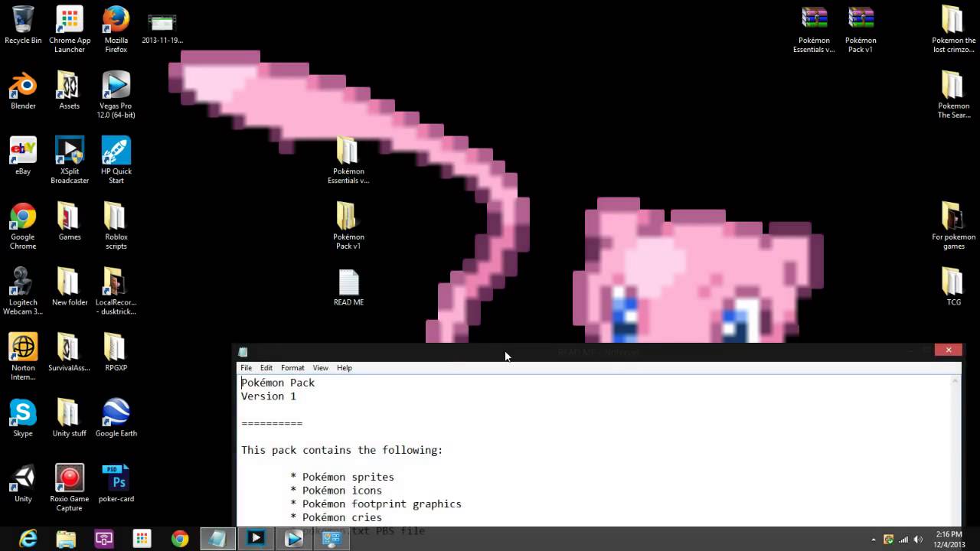The width and height of the screenshot is (980, 551).
Task: Open Internet Explorer from the taskbar
Action: click(28, 539)
